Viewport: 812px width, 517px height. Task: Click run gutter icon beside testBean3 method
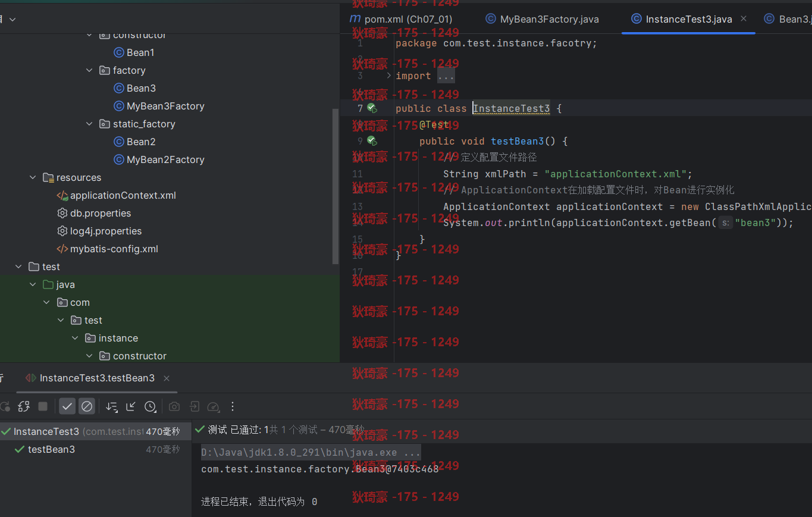(372, 141)
